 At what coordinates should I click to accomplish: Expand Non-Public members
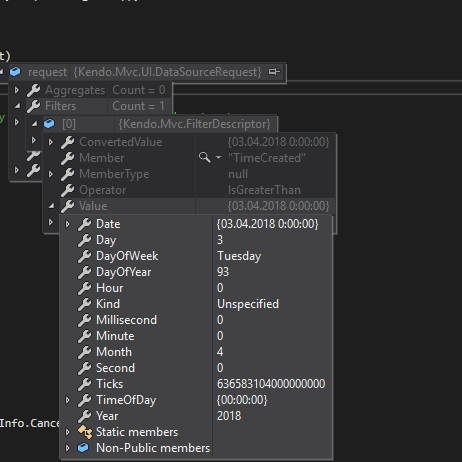(x=68, y=448)
